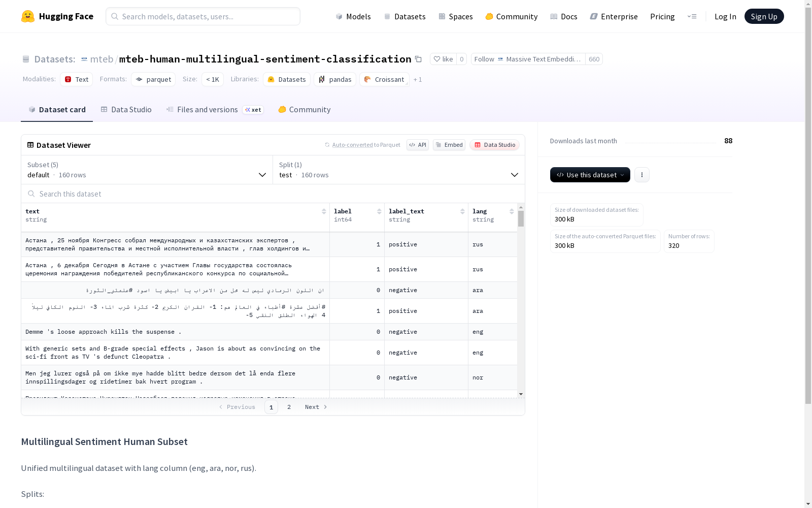Select the Text modality tag
Viewport: 812px width, 508px height.
pyautogui.click(x=77, y=79)
